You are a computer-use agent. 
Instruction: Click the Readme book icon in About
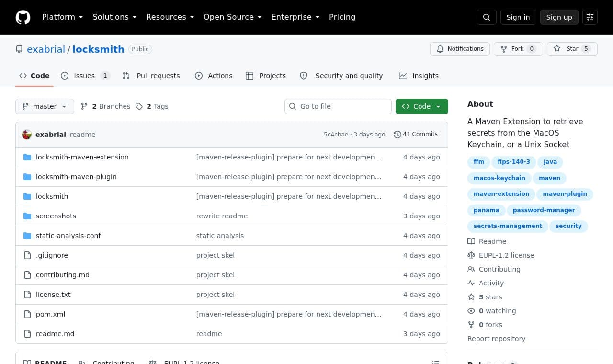pyautogui.click(x=471, y=241)
